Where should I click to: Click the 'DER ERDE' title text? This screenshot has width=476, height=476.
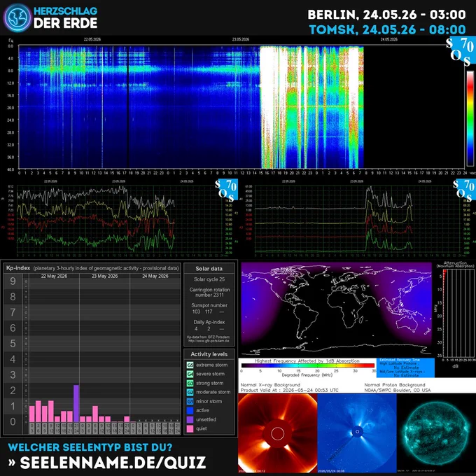click(65, 23)
